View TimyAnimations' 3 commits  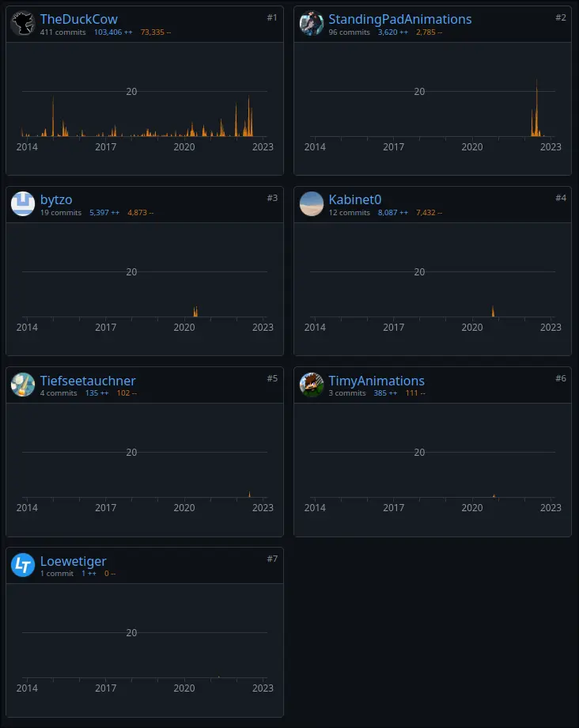347,393
